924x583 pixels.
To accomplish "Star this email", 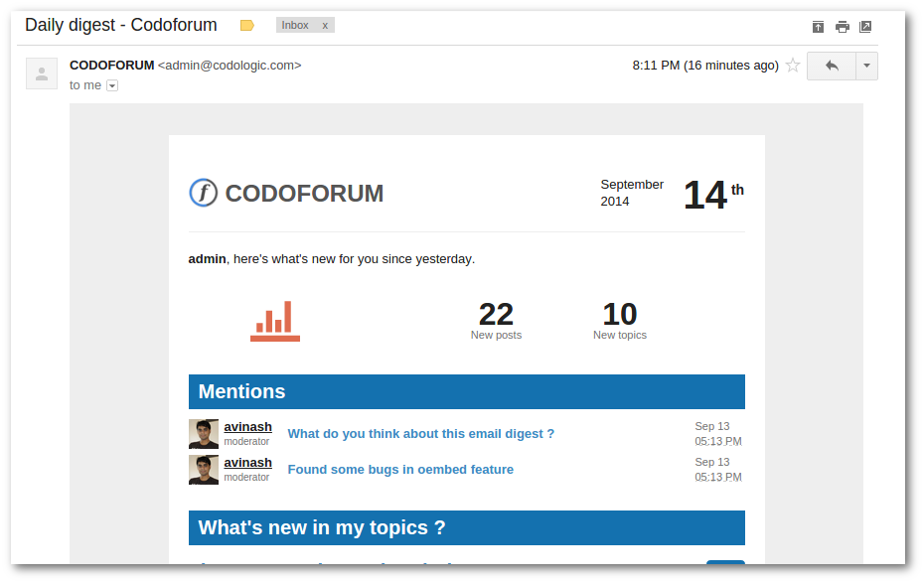I will tap(793, 65).
